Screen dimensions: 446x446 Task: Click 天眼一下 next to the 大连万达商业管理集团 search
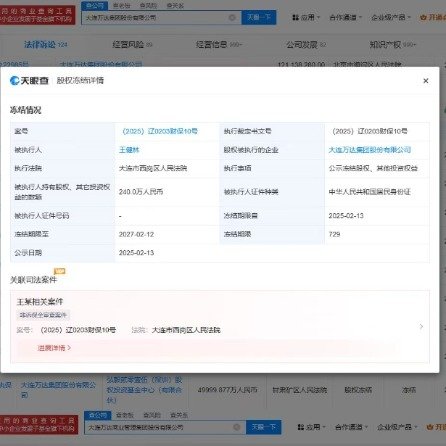[263, 427]
